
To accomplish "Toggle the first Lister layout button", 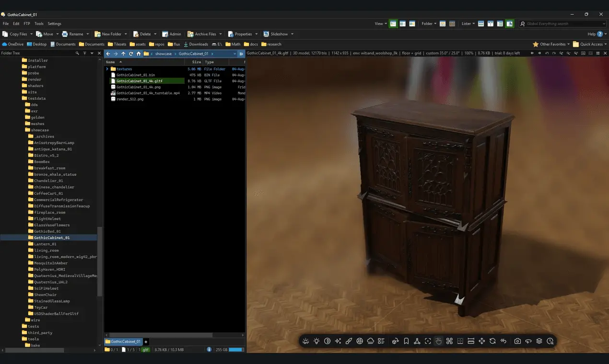I will (481, 23).
